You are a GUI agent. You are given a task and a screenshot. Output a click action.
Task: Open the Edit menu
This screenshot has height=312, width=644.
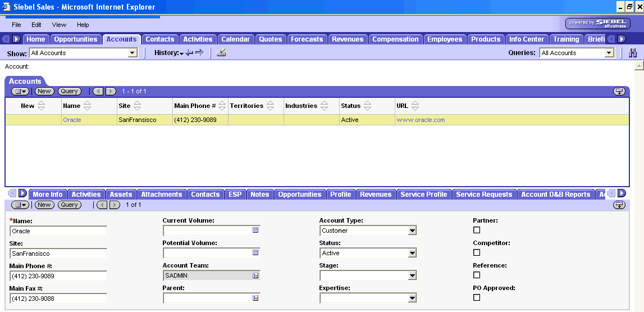tap(36, 25)
